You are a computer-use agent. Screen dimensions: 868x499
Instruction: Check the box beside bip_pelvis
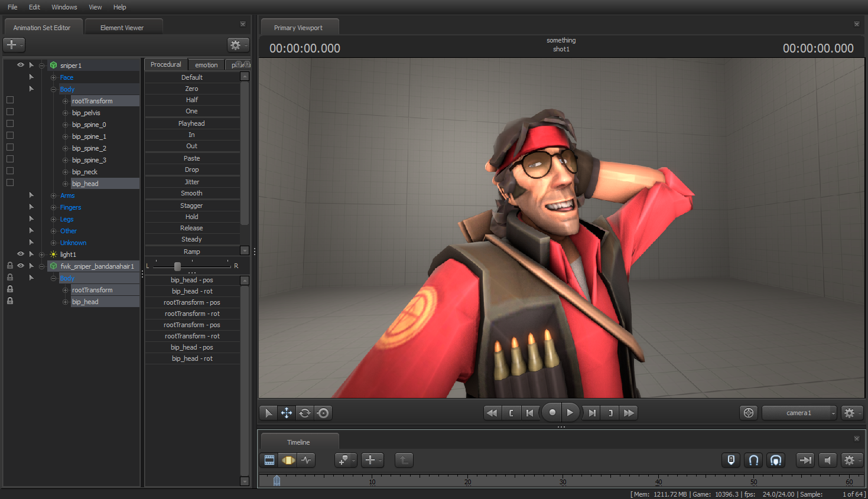[10, 112]
